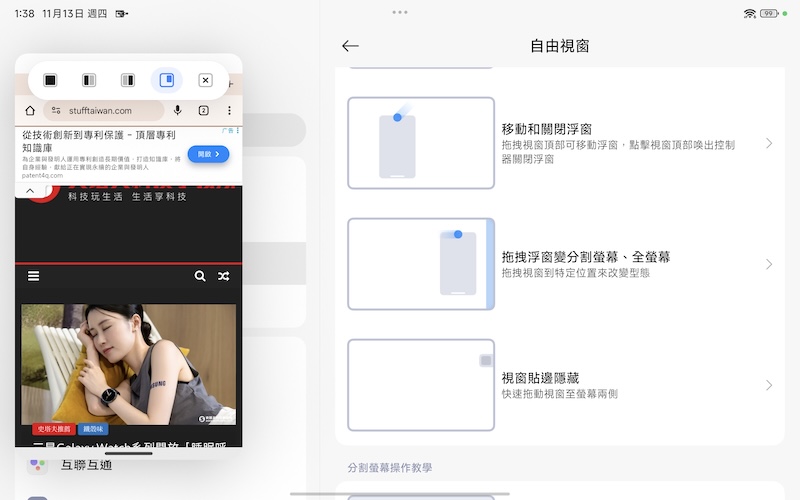Open 視窗貼邊隱藏 tutorial item
Screen dimensions: 800x500
(560, 385)
